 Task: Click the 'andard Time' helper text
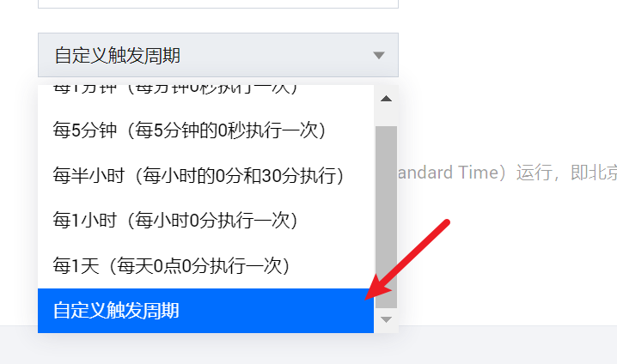[449, 173]
